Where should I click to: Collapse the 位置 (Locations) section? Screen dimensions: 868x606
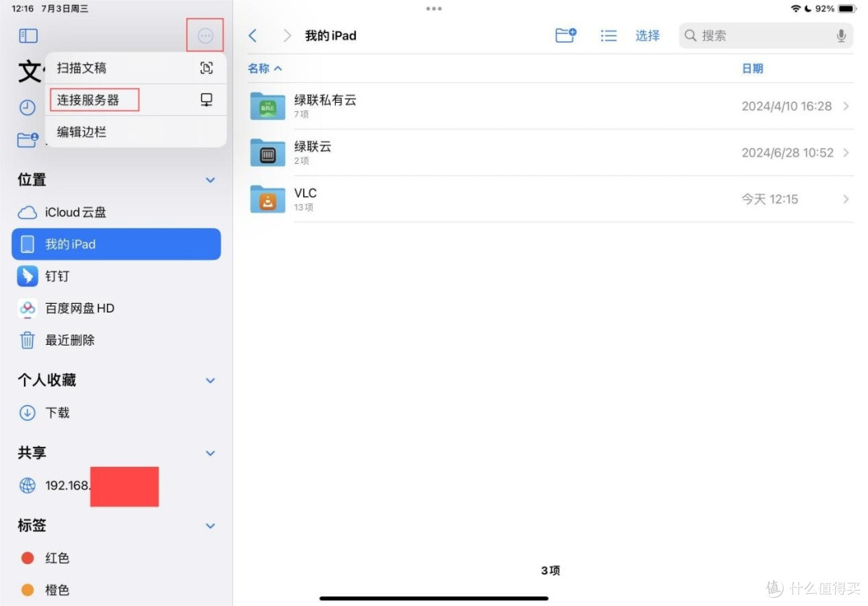[x=210, y=180]
